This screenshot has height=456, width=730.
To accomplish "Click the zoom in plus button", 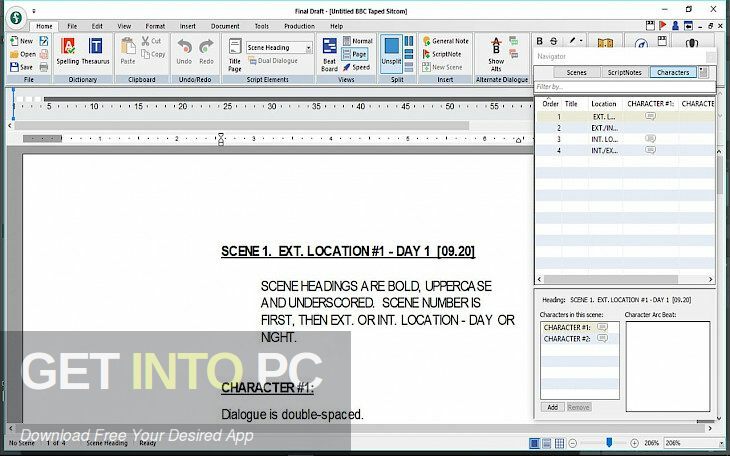I will pyautogui.click(x=634, y=443).
